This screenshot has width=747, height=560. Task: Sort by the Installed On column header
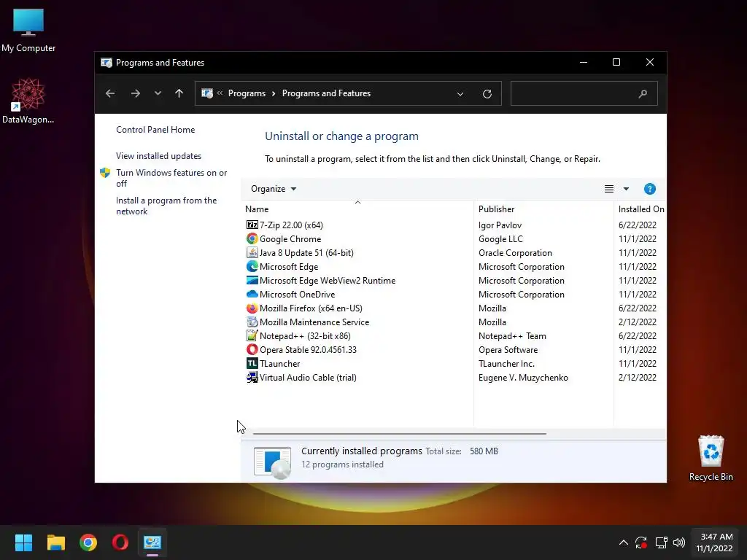click(641, 209)
